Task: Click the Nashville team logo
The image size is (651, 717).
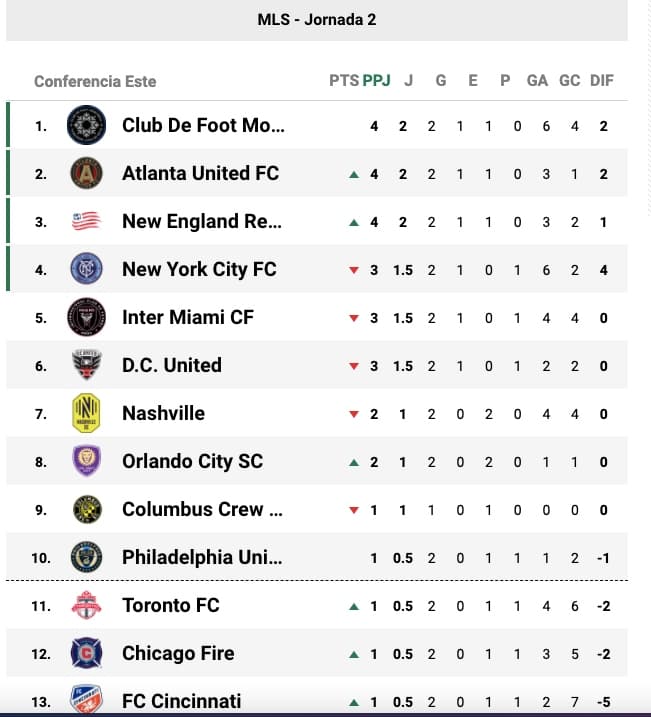Action: [86, 413]
